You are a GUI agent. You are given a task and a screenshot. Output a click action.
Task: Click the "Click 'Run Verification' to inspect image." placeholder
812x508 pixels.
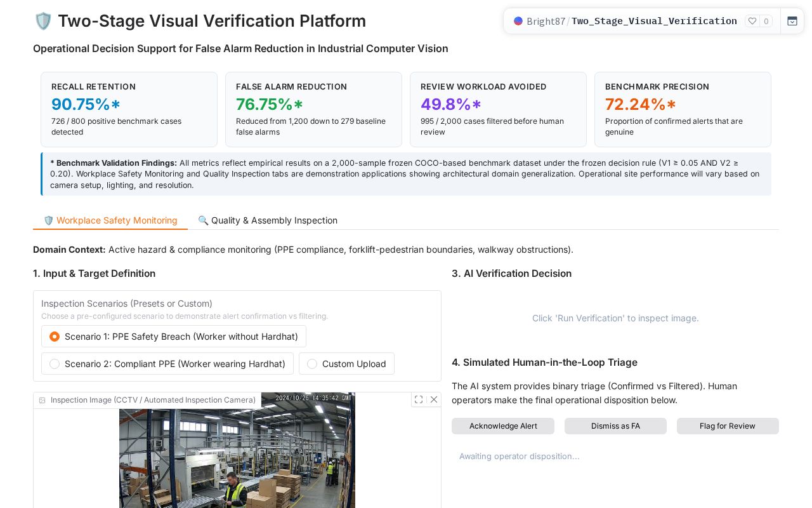[615, 318]
